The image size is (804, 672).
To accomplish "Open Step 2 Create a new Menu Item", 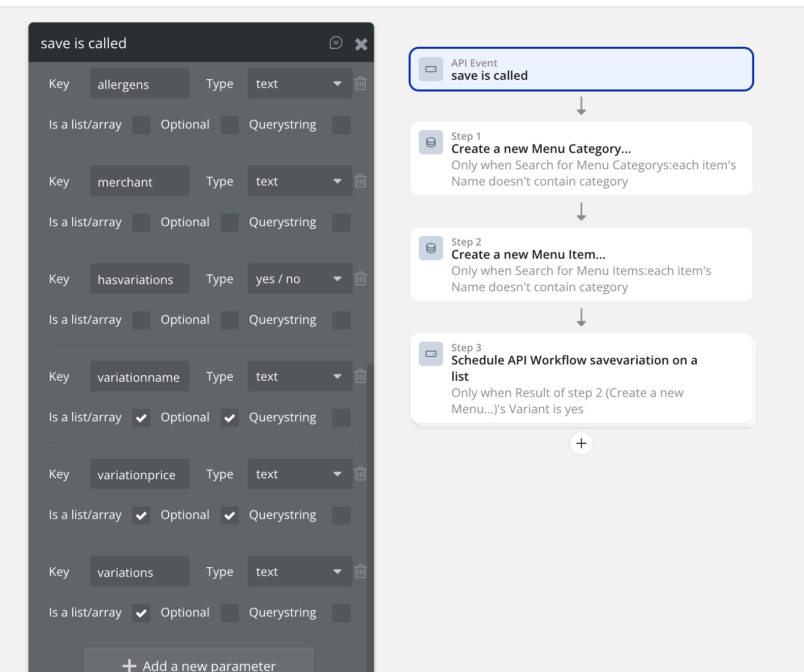I will 581,264.
